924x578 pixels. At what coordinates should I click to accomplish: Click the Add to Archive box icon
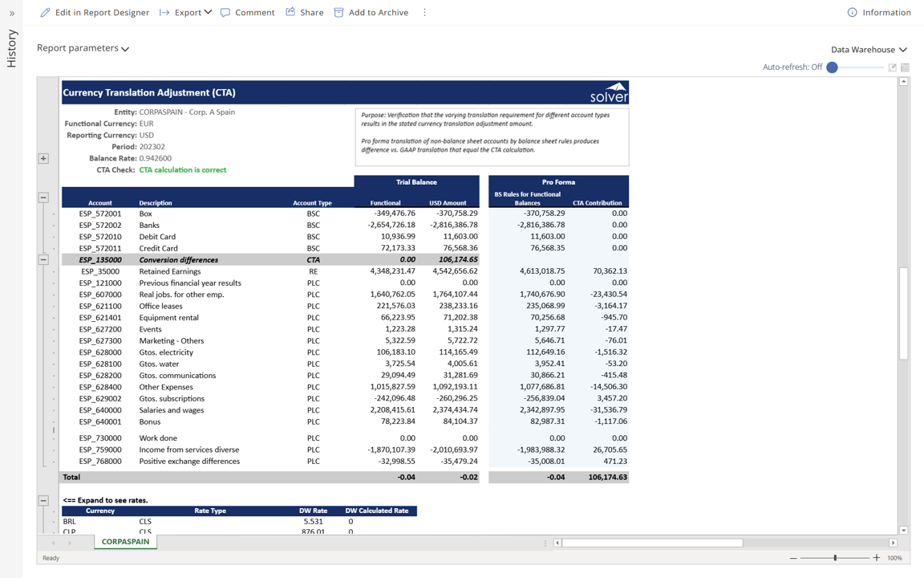click(338, 12)
